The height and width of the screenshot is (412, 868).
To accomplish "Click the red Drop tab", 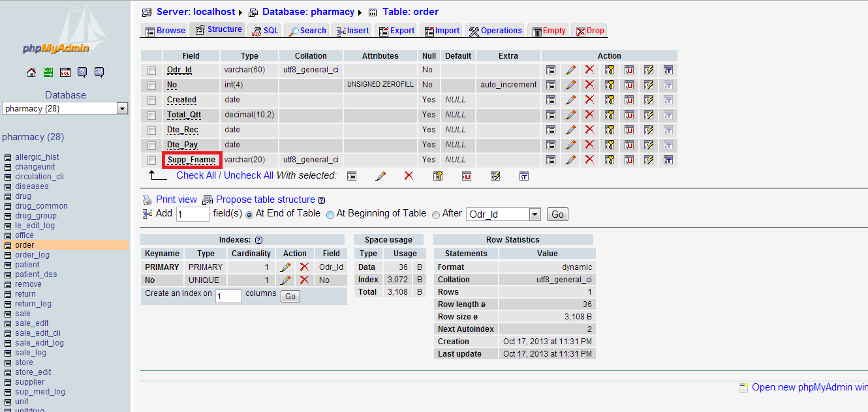I will point(589,30).
